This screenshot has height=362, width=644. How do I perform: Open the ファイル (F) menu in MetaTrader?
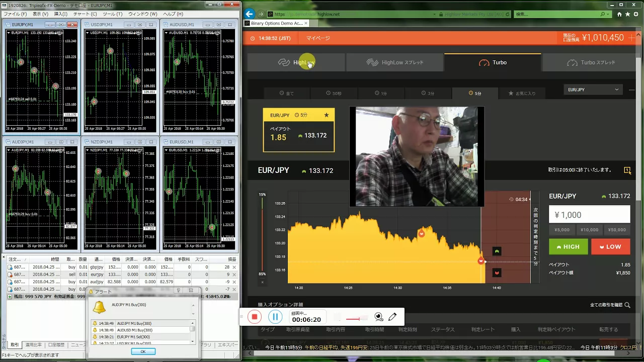click(15, 14)
